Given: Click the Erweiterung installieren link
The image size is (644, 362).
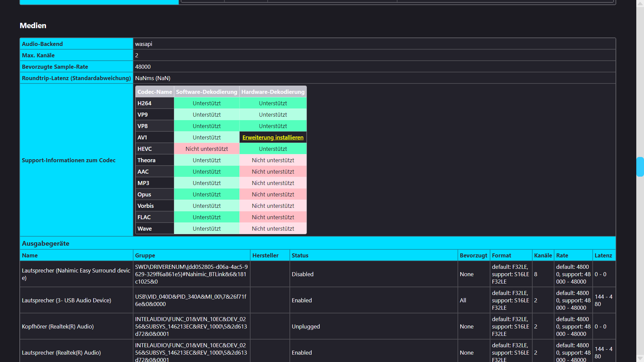Looking at the screenshot, I should 273,137.
